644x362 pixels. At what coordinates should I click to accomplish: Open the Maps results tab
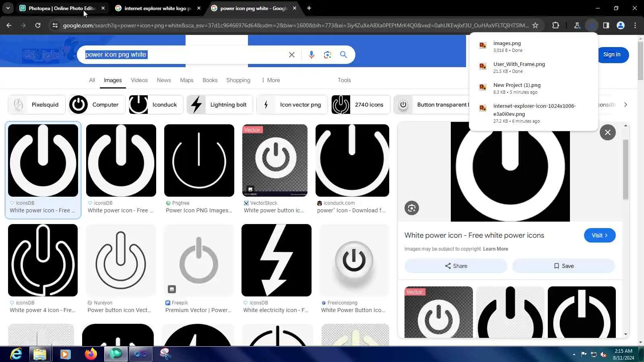187,80
